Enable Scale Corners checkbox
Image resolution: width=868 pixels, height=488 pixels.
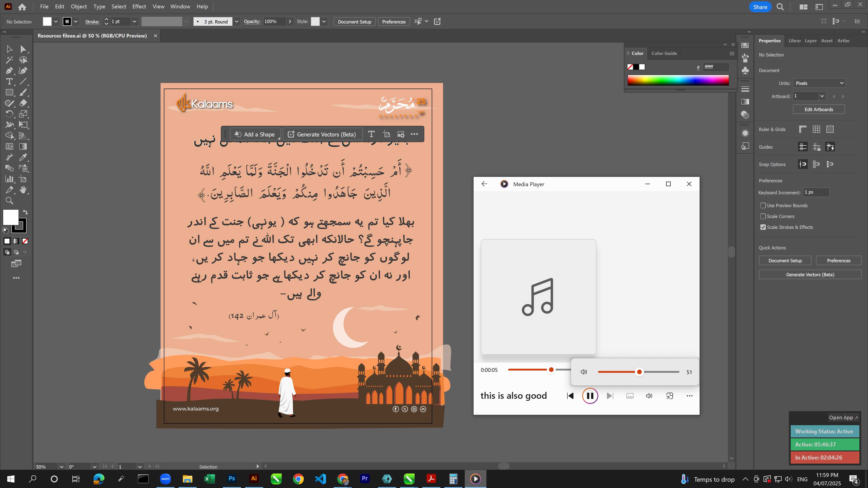(x=763, y=216)
